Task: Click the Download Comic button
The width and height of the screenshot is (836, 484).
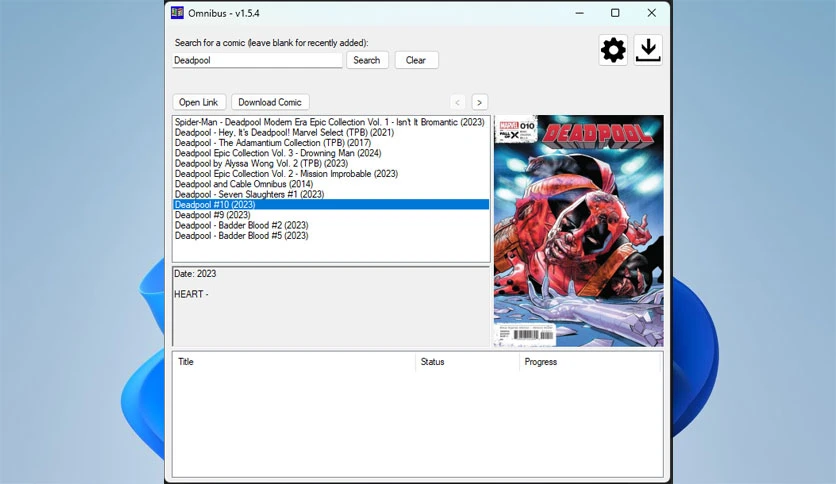Action: (x=270, y=102)
